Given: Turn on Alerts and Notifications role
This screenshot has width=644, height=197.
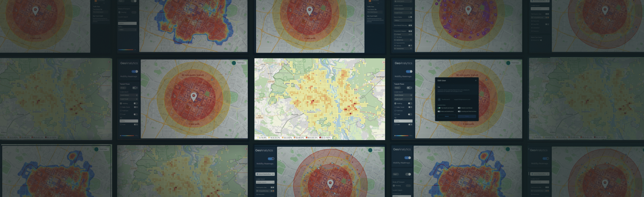Looking at the screenshot, I should 439,111.
